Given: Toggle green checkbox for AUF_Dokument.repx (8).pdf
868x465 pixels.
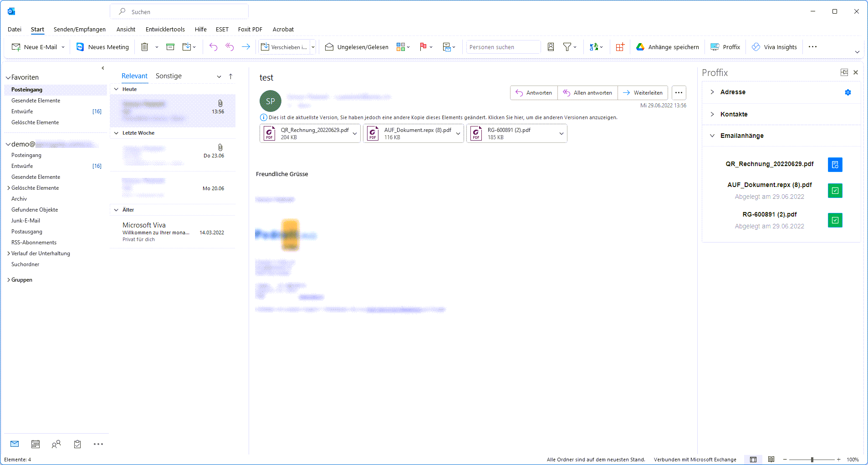Looking at the screenshot, I should coord(835,191).
